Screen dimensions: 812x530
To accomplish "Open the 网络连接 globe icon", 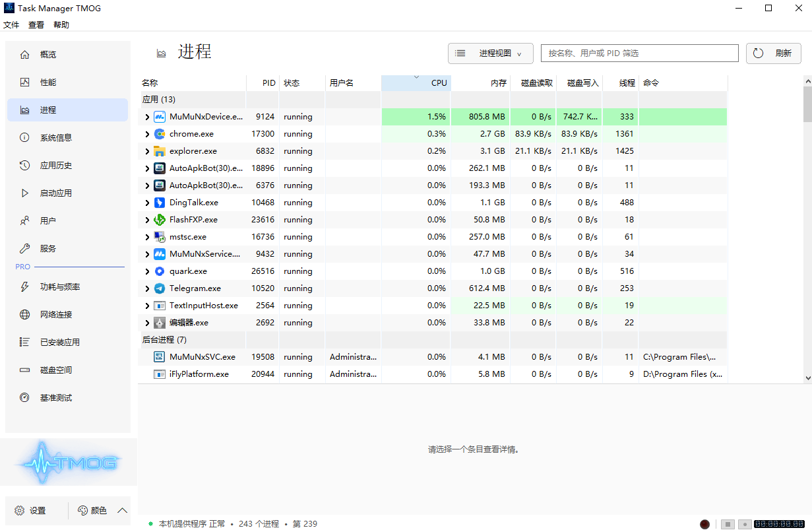I will coord(25,315).
